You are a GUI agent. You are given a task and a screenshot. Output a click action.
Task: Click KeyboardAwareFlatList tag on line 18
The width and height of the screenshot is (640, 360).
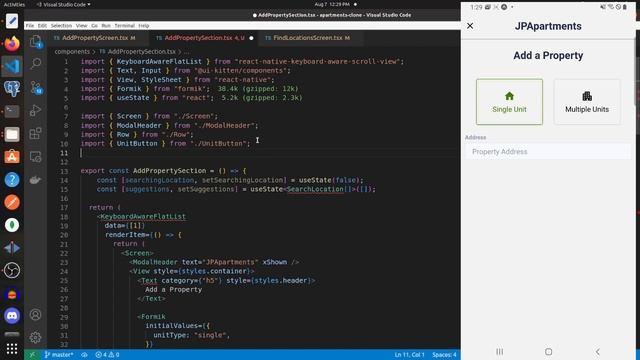(143, 216)
